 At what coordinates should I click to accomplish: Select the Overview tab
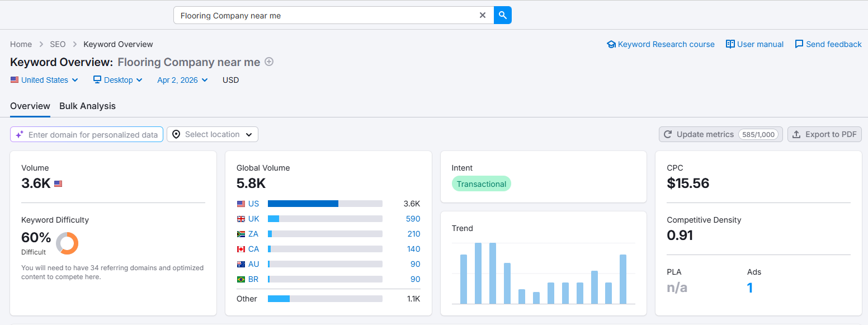[30, 106]
